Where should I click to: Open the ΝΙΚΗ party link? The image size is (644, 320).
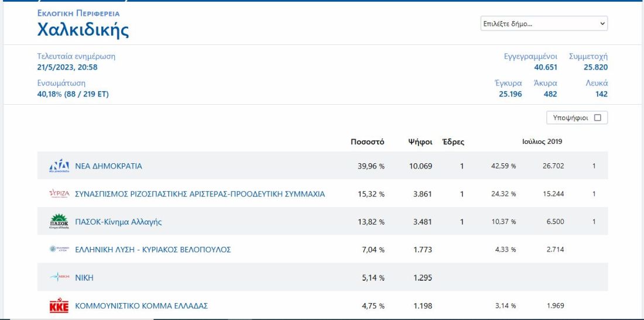[84, 278]
